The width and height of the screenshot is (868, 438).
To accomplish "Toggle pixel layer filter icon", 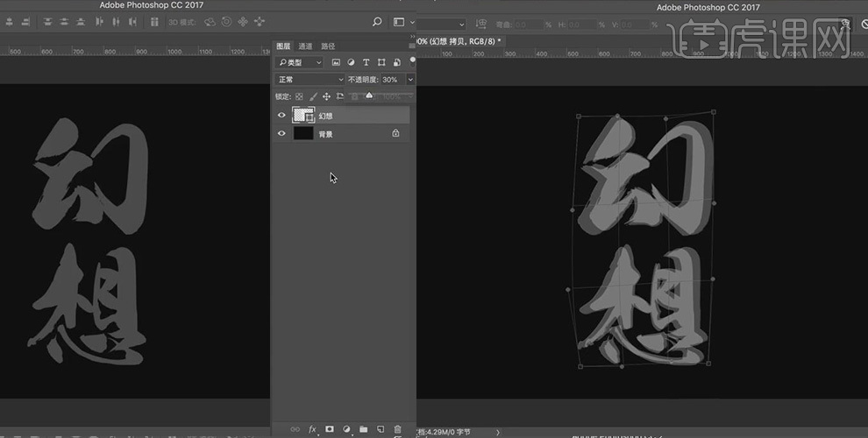I will click(x=336, y=62).
